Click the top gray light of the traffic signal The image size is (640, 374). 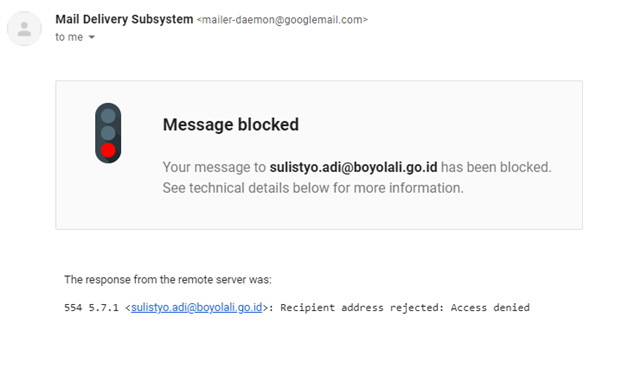pyautogui.click(x=108, y=116)
